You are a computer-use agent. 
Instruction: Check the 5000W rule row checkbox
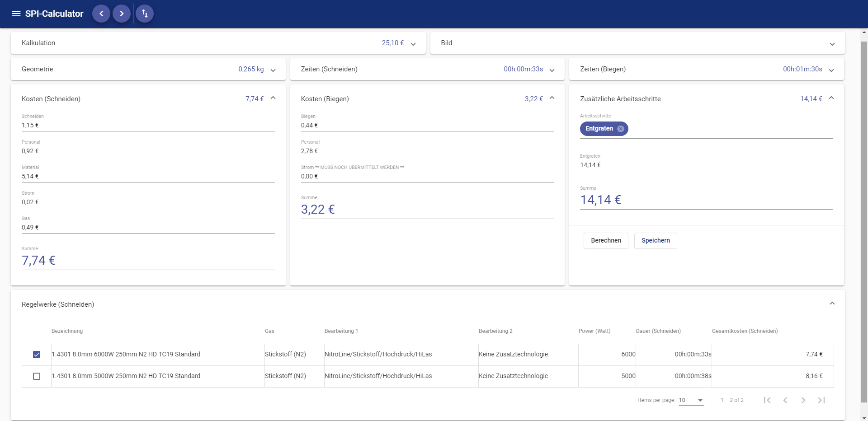tap(37, 376)
